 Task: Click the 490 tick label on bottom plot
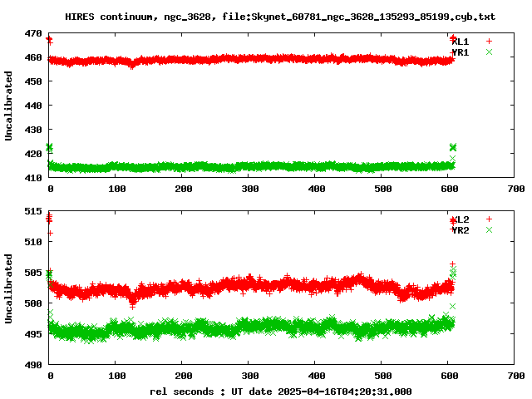click(x=33, y=365)
